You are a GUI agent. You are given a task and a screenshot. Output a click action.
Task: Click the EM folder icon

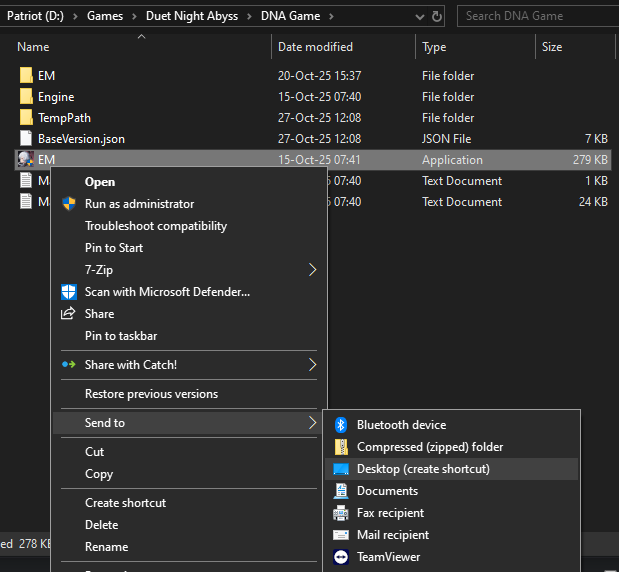[x=26, y=75]
